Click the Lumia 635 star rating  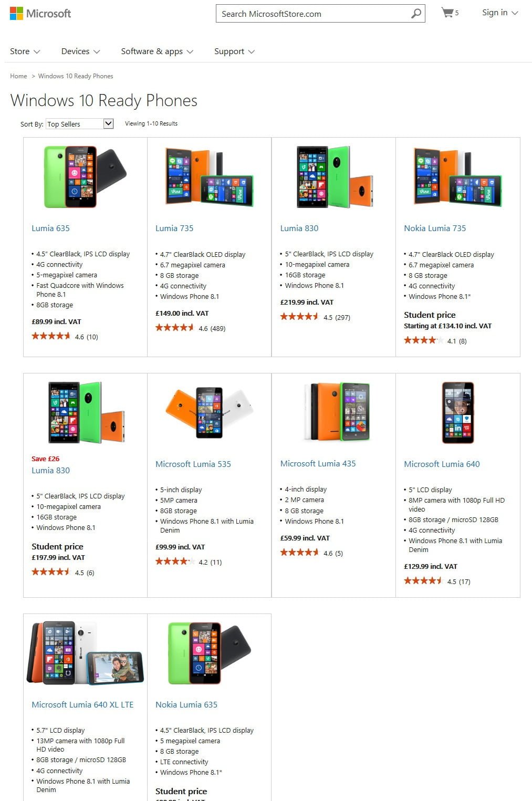[x=51, y=336]
